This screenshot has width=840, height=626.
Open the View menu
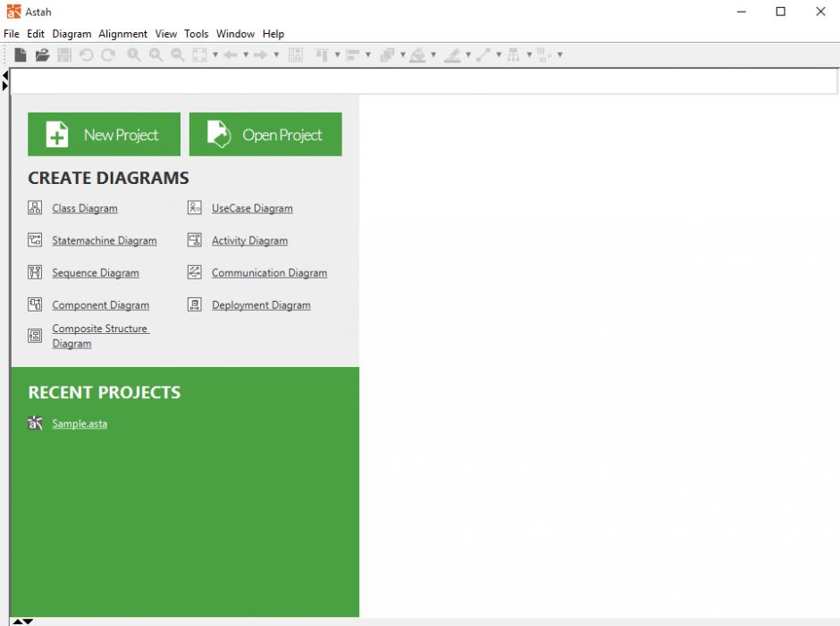(166, 34)
